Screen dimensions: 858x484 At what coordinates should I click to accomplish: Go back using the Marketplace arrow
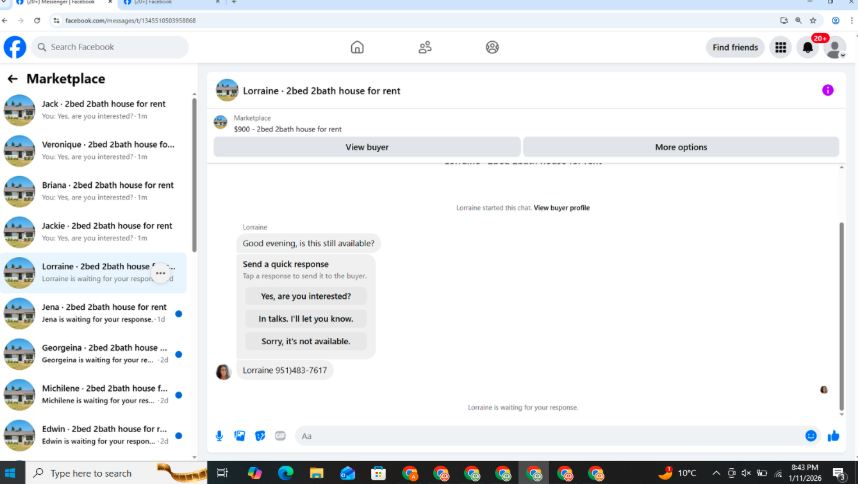pos(13,79)
